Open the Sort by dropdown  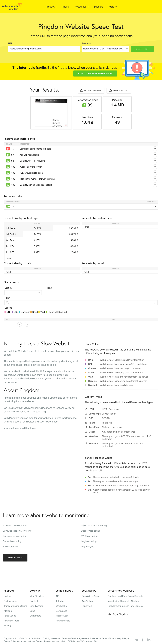[23, 292]
